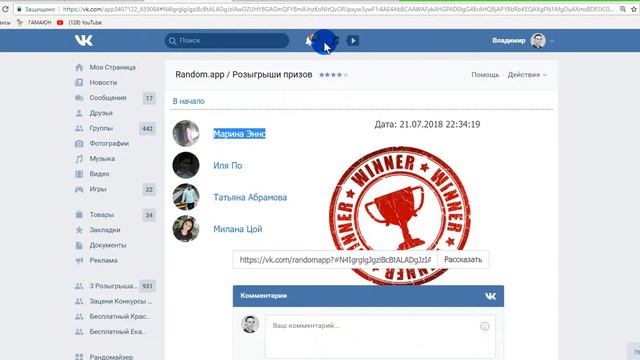Open Новости in sidebar

coord(103,82)
